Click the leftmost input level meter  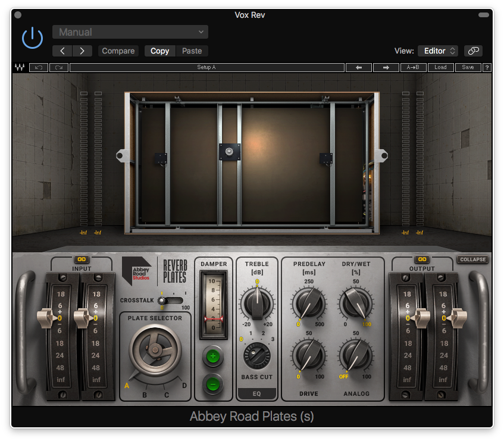point(83,159)
